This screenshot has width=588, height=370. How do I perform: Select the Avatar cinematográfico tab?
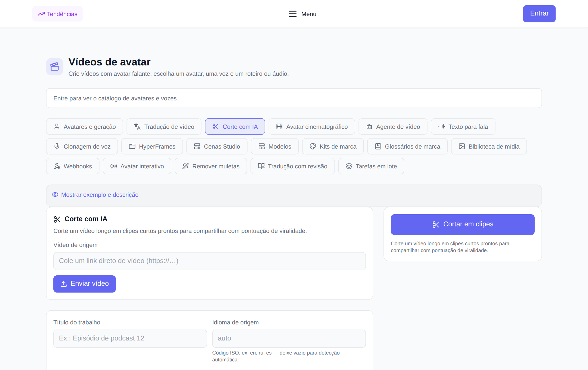pyautogui.click(x=312, y=126)
